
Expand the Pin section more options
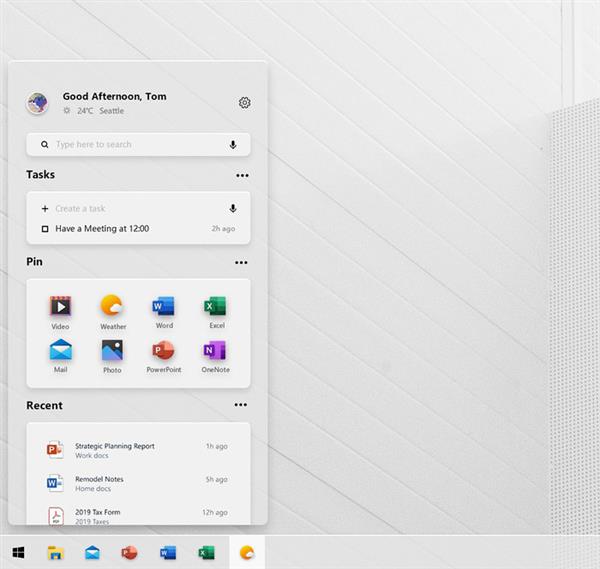[x=241, y=263]
